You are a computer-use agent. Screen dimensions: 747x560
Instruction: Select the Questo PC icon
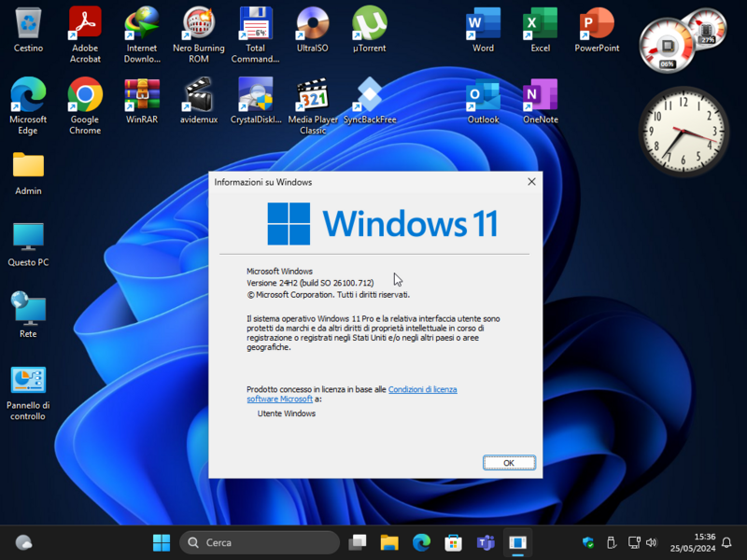pos(28,244)
